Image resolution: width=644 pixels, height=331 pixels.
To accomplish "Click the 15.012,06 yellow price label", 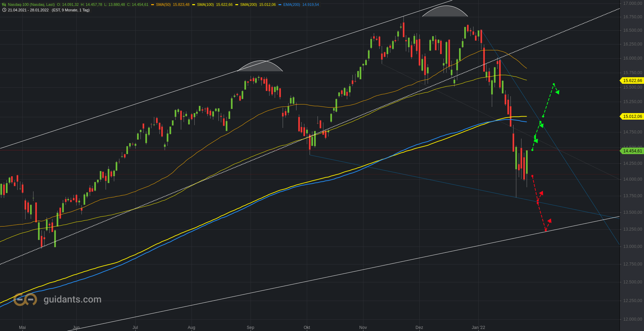I will point(632,116).
